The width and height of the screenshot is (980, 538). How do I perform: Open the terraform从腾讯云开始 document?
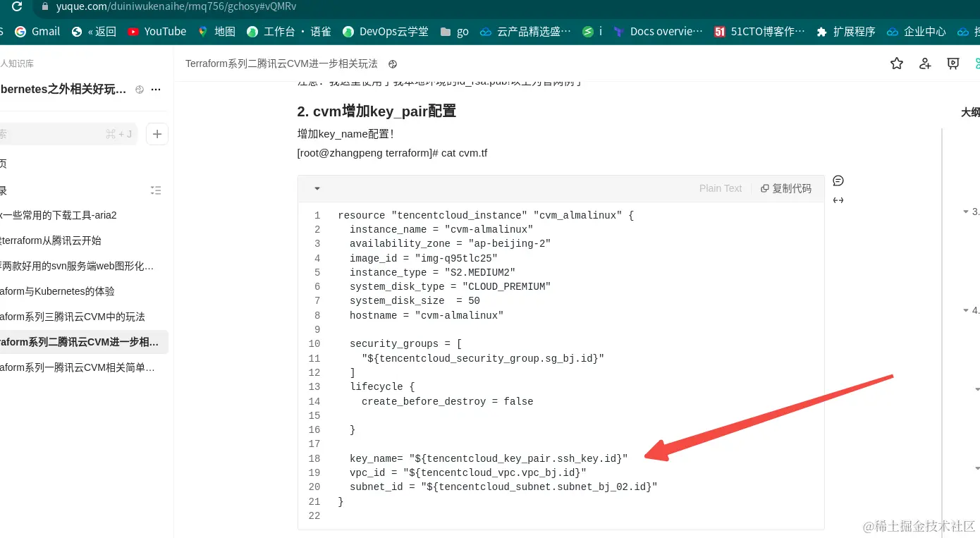(51, 240)
